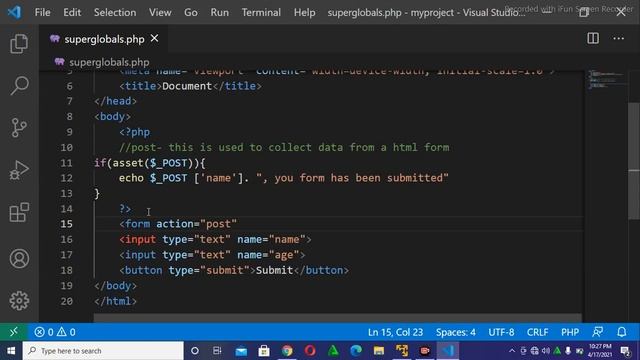Open the View menu
Viewport: 640px width, 360px height.
coord(160,12)
